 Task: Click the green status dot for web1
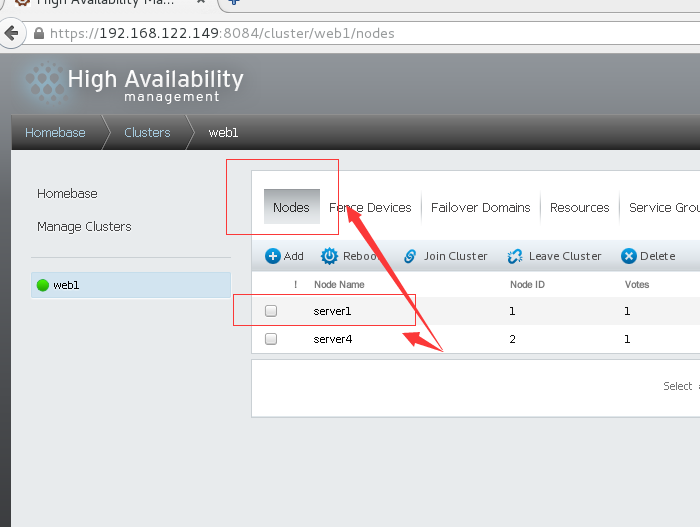[x=43, y=285]
